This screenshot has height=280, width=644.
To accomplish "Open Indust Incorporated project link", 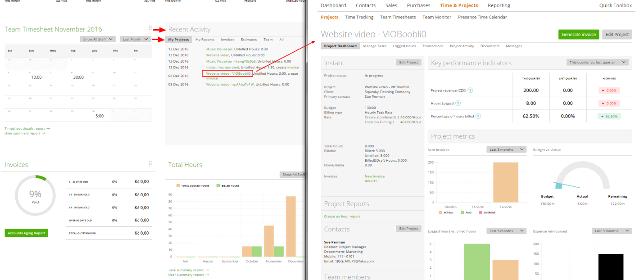I will point(222,67).
